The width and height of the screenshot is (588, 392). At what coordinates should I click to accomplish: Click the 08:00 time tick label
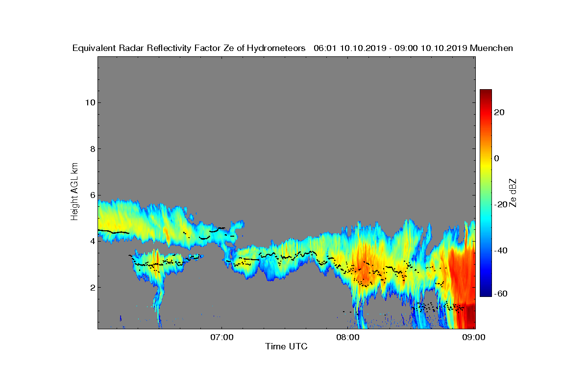tap(347, 337)
